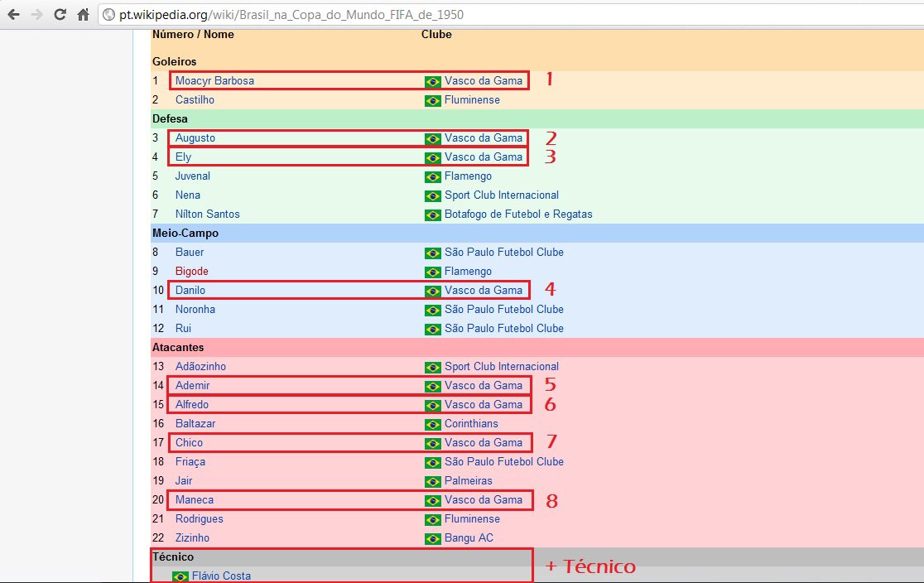Click the flag icon in Noronha's row

pyautogui.click(x=432, y=310)
